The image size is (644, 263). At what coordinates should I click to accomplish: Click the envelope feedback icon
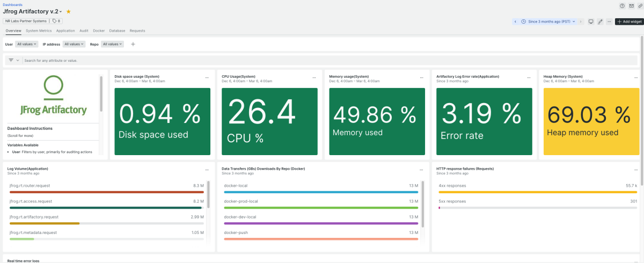[x=631, y=5]
